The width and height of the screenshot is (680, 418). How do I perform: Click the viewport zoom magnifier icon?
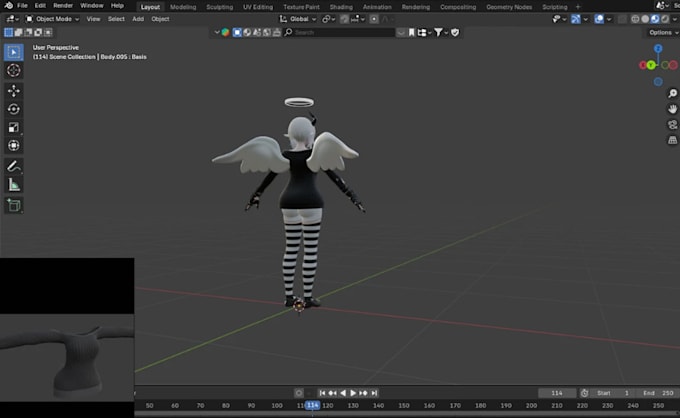pyautogui.click(x=672, y=93)
